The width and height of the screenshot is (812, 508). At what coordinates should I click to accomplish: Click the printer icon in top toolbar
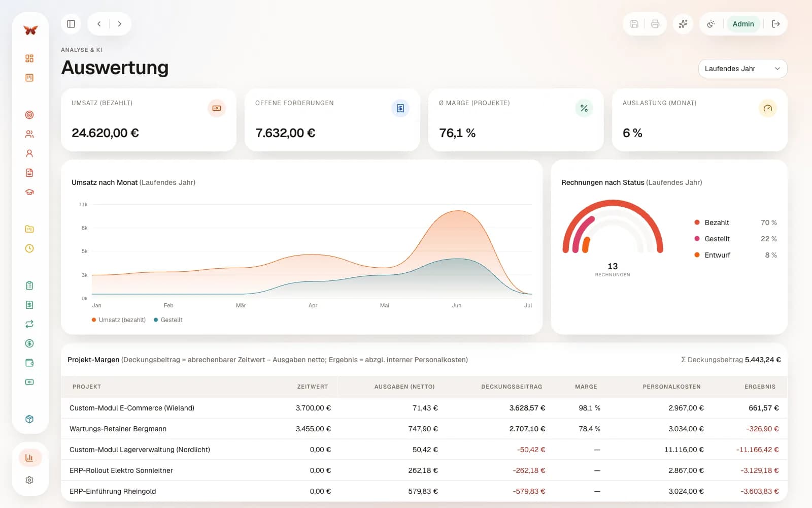[x=655, y=24]
